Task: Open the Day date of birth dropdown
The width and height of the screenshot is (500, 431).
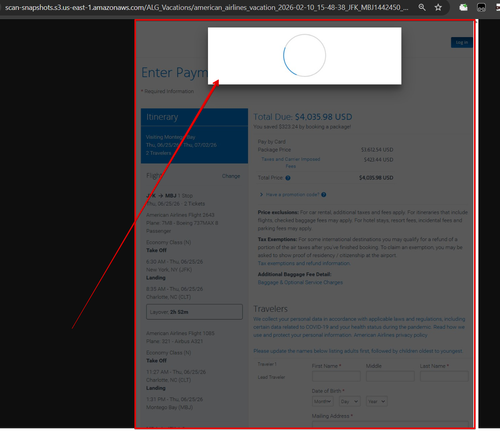Action: click(x=350, y=401)
